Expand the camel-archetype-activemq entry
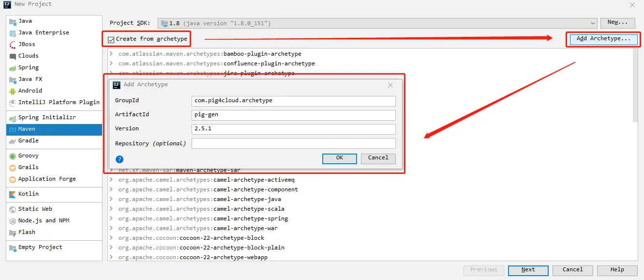 pos(112,180)
